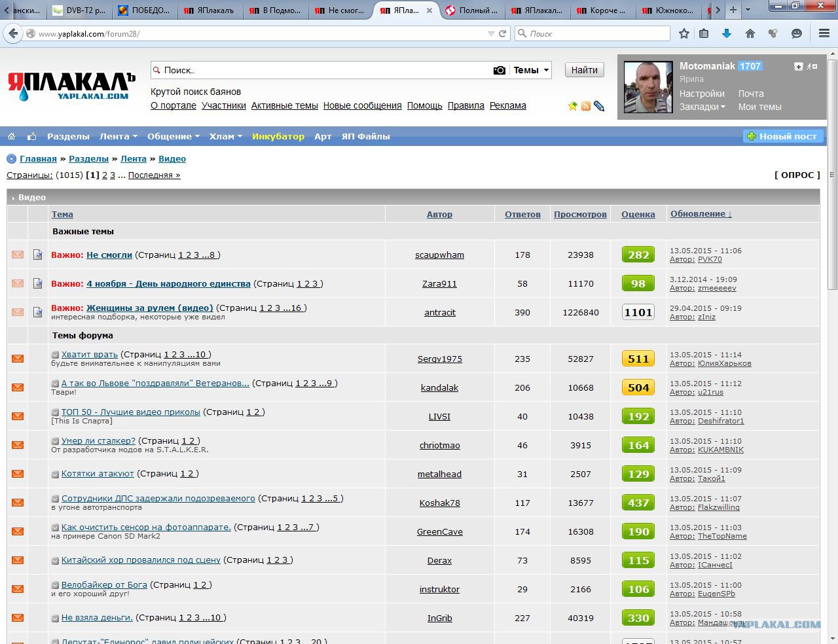Click the browser bookmark star icon

click(x=684, y=33)
